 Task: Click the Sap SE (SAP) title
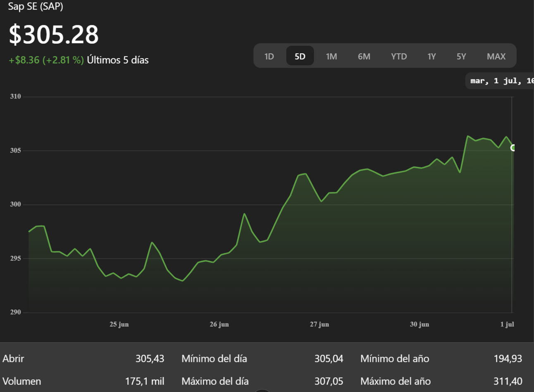36,6
